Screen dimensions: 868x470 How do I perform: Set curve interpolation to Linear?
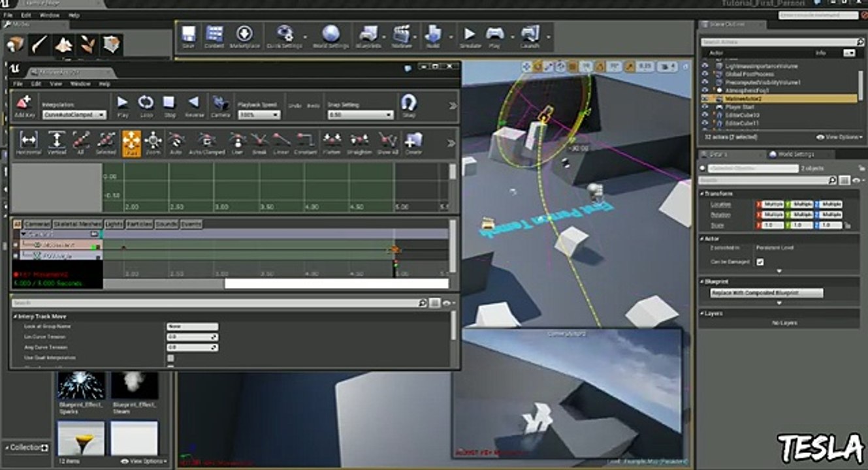281,143
